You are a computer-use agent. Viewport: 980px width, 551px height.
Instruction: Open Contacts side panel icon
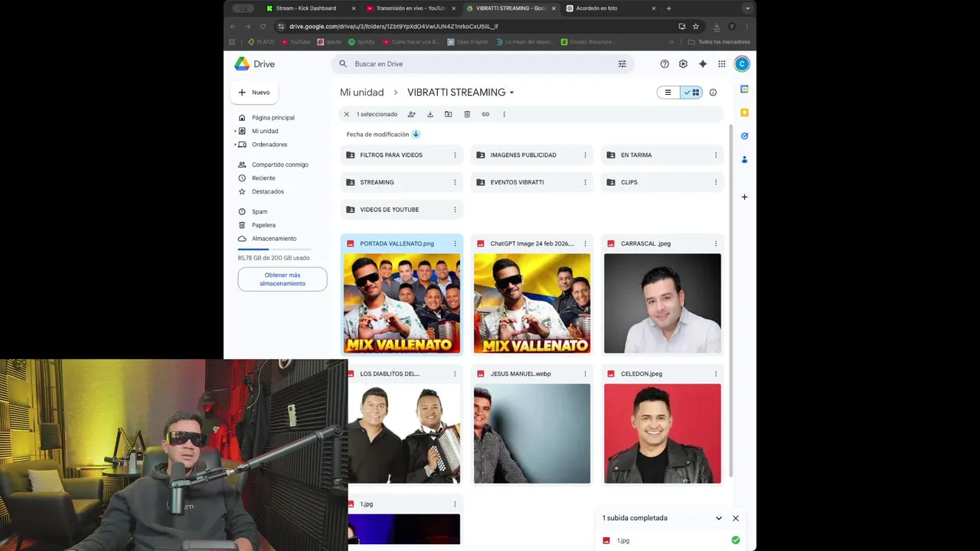coord(744,159)
